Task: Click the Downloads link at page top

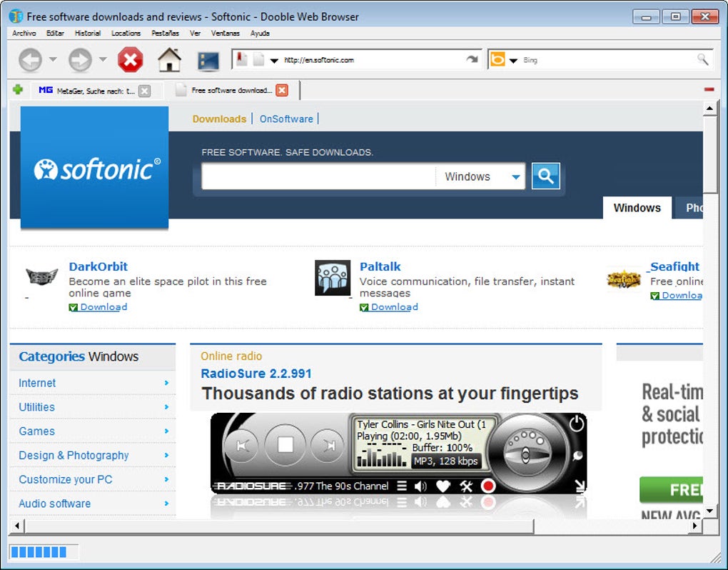Action: click(x=219, y=119)
